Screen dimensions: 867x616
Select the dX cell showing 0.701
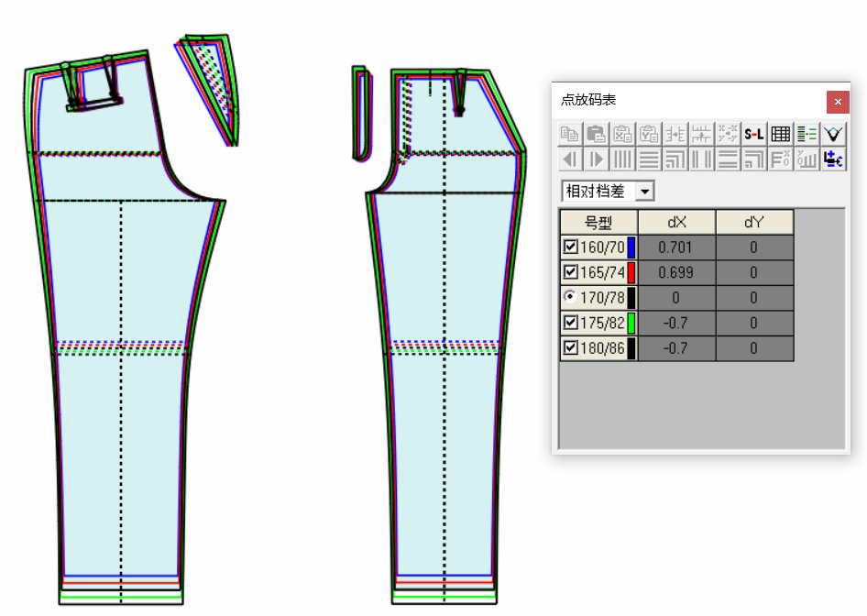676,247
